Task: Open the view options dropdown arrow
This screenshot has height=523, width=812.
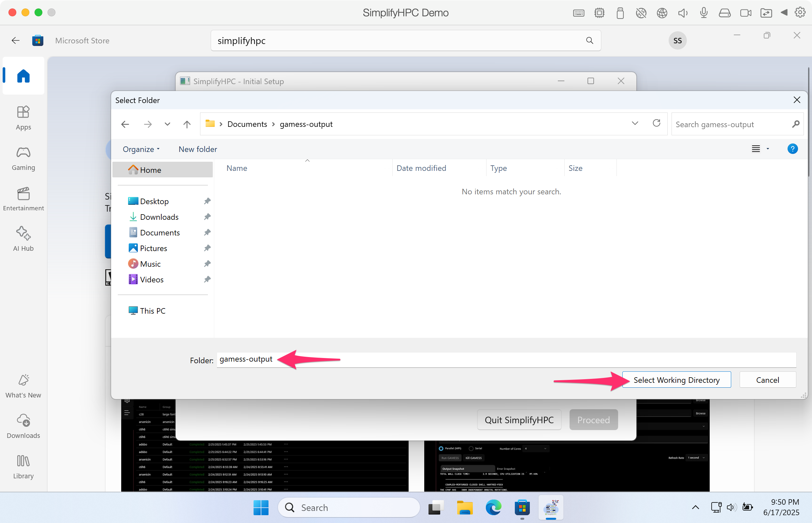Action: [768, 149]
